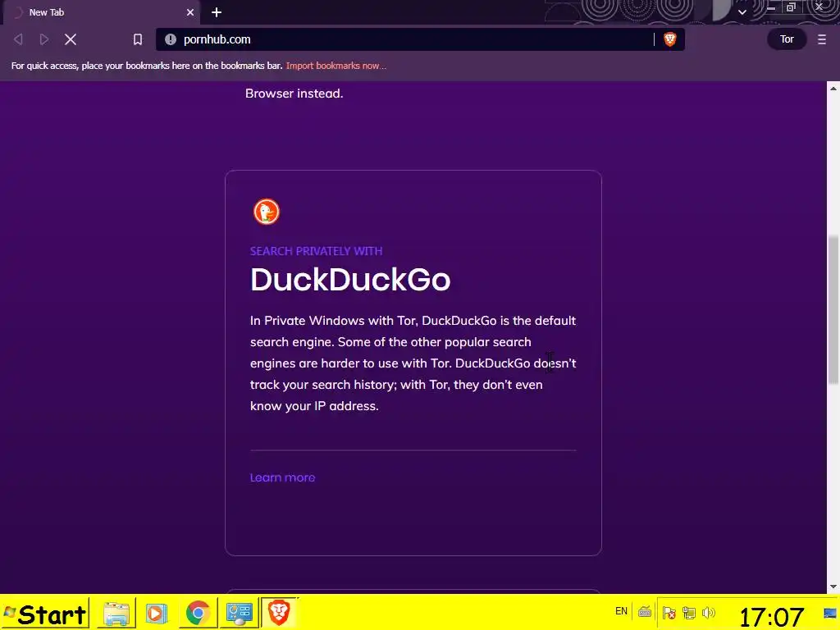This screenshot has height=630, width=840.
Task: Open volume speaker tray icon
Action: 708,612
